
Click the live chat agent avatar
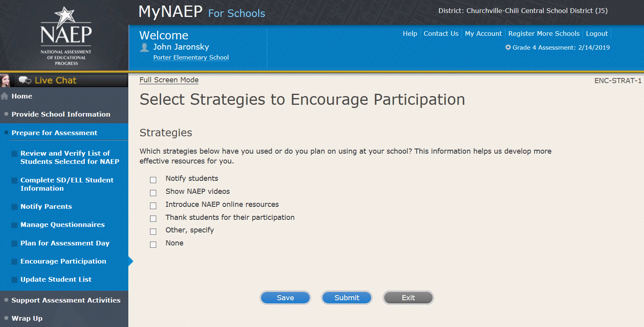click(x=5, y=80)
